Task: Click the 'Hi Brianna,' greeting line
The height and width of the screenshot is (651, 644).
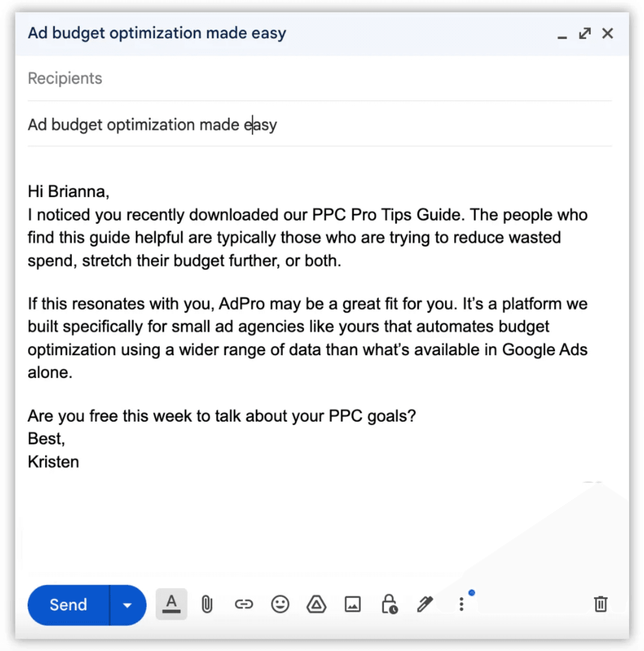Action: click(68, 192)
